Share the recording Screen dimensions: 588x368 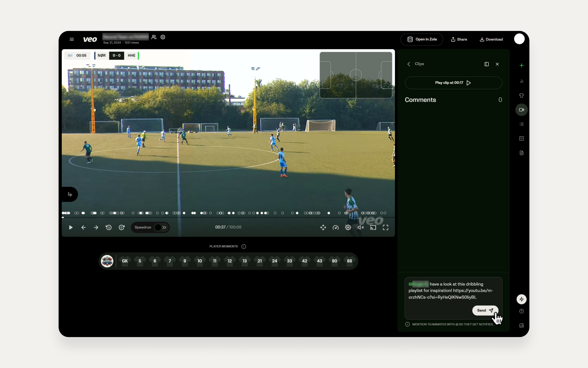click(x=459, y=39)
